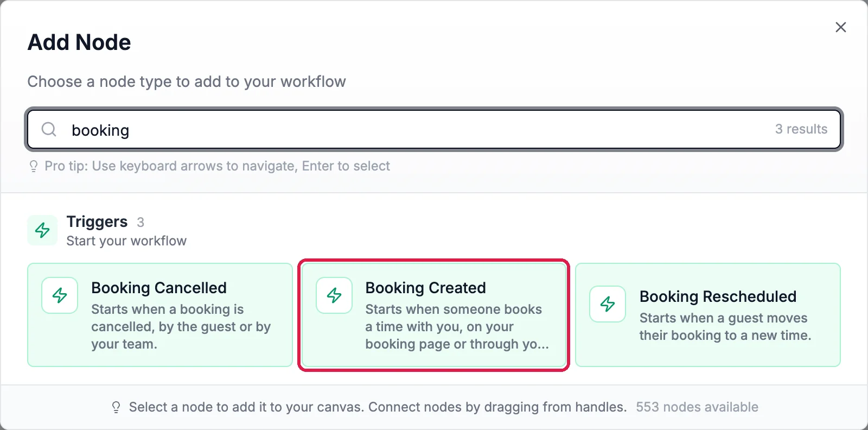Image resolution: width=868 pixels, height=430 pixels.
Task: Click 'Choose a node type' subtitle text
Action: point(187,81)
